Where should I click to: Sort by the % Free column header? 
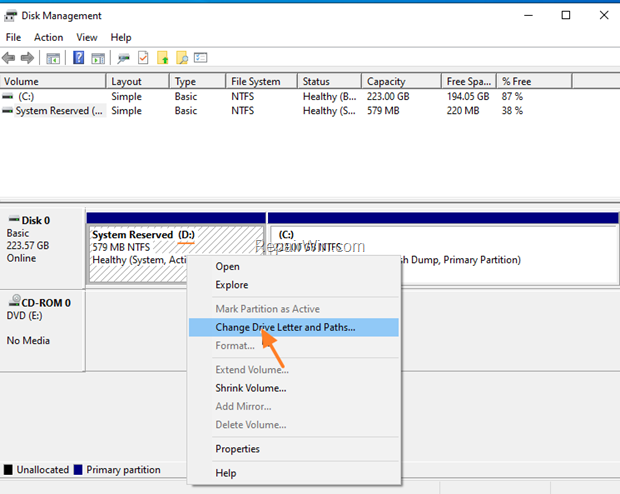pos(535,81)
